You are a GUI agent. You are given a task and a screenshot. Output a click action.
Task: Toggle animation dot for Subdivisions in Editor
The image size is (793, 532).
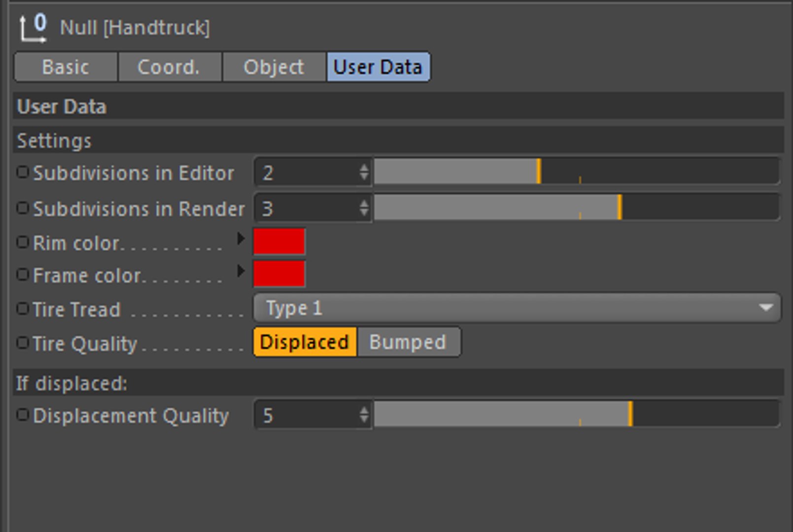tap(23, 172)
